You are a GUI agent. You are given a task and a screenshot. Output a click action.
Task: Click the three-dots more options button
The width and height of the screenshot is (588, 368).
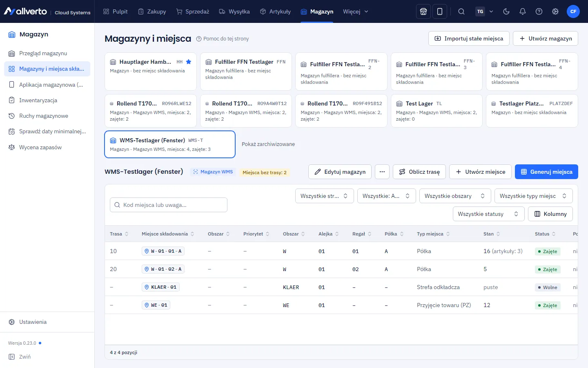coord(382,172)
